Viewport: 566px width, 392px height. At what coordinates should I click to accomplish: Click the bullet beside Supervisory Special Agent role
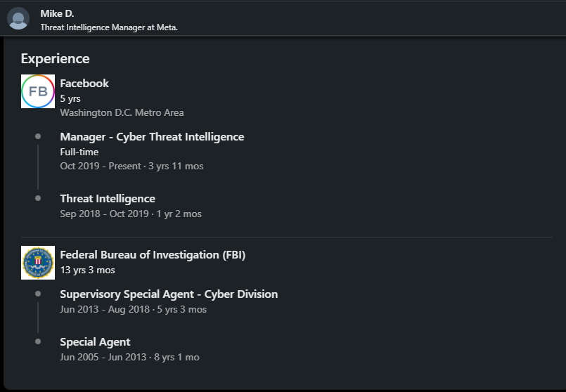[x=38, y=294]
